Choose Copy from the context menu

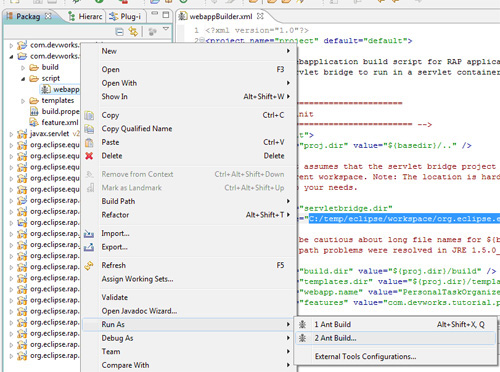click(x=188, y=115)
